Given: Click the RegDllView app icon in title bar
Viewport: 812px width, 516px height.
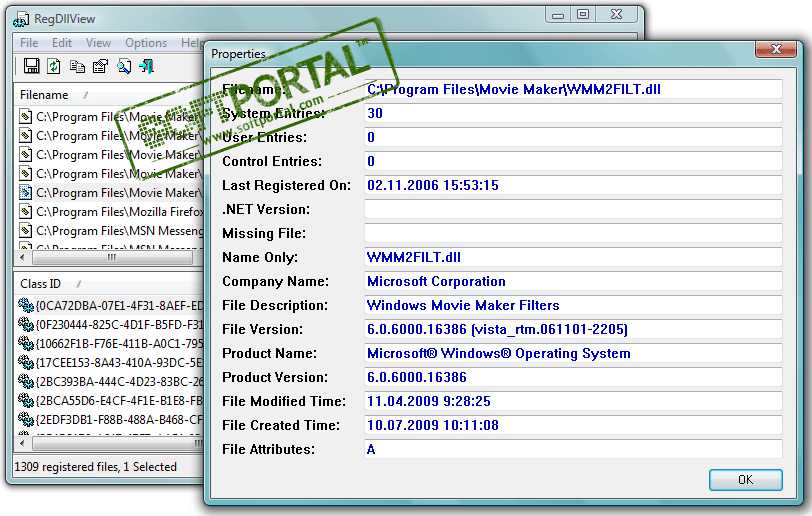Looking at the screenshot, I should point(21,19).
